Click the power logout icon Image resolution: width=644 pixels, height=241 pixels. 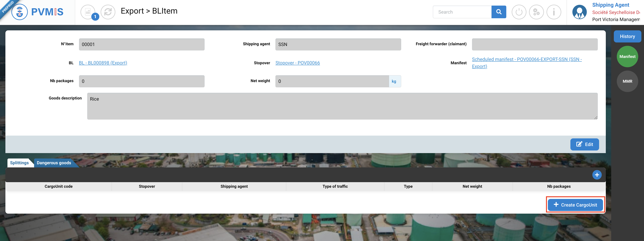519,12
